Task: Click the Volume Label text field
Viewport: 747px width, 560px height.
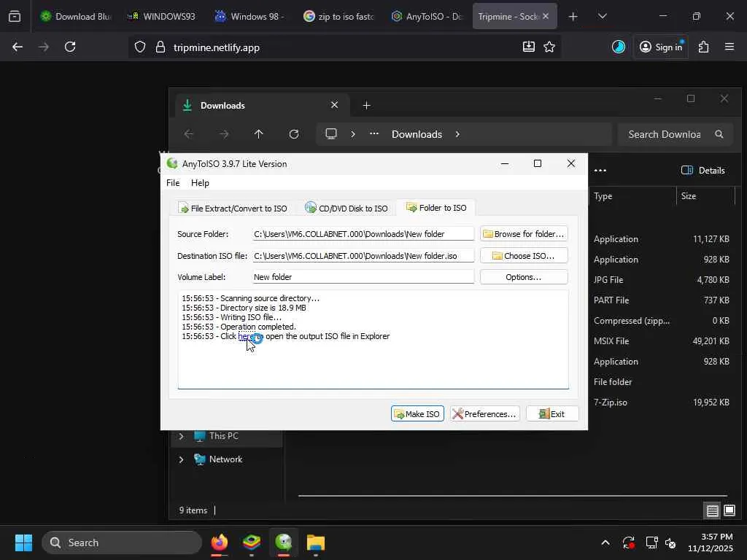Action: pos(363,276)
